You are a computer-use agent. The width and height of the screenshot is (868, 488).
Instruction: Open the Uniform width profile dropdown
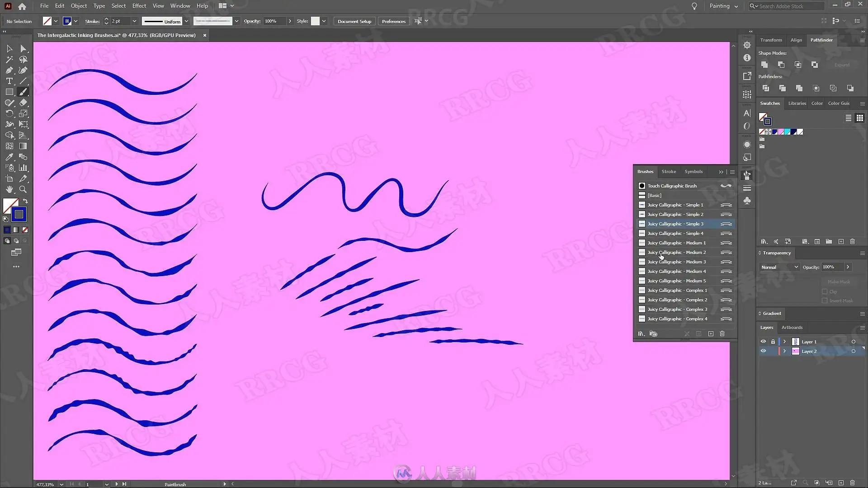click(186, 21)
